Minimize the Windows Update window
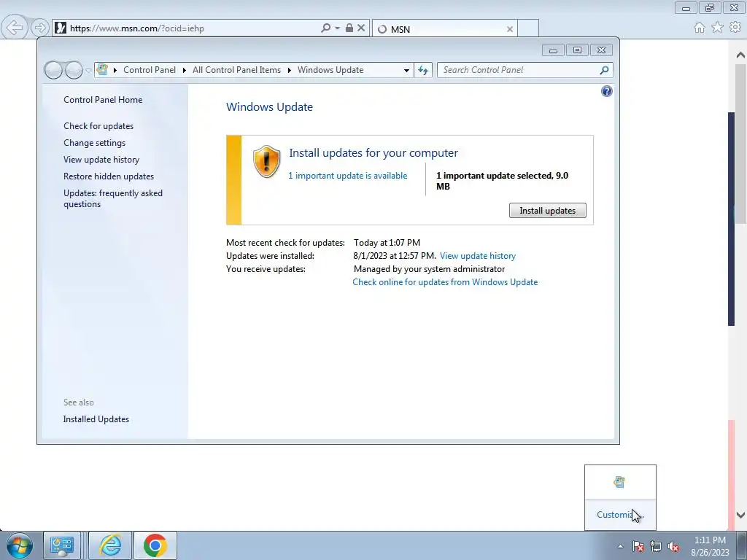The width and height of the screenshot is (747, 560). [x=553, y=50]
